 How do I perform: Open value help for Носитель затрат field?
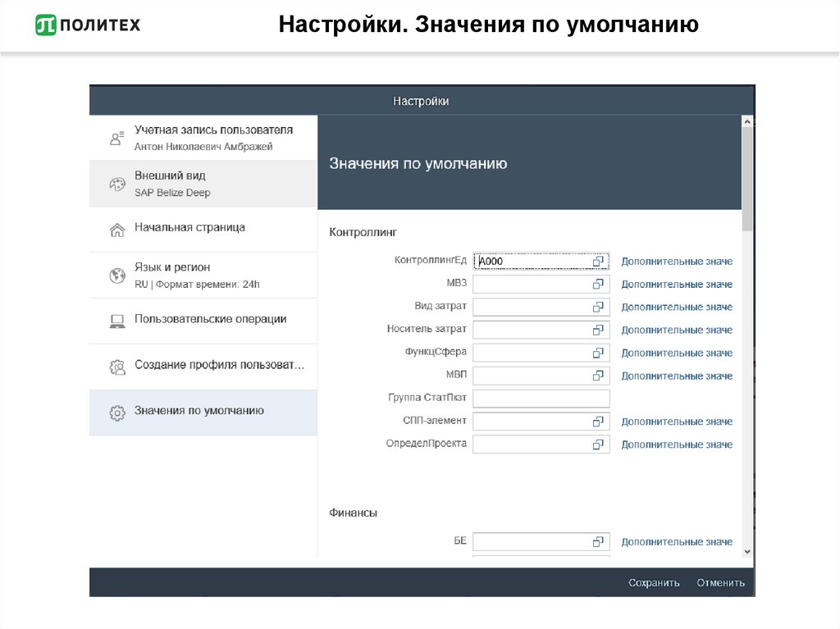tap(599, 330)
